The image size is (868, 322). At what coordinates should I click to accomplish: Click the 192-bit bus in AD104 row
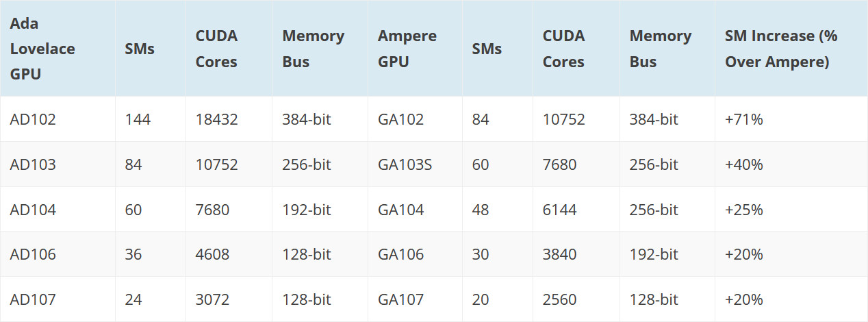[306, 210]
